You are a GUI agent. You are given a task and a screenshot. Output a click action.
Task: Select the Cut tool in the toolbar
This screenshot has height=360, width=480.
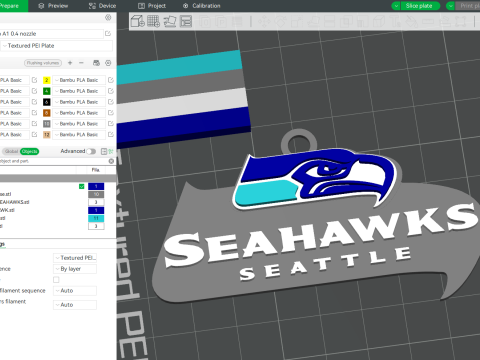click(x=329, y=22)
